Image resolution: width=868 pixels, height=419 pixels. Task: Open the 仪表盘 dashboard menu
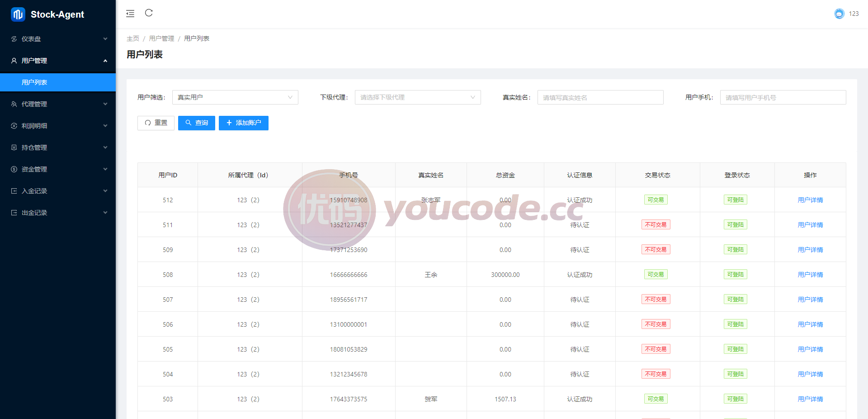coord(58,39)
